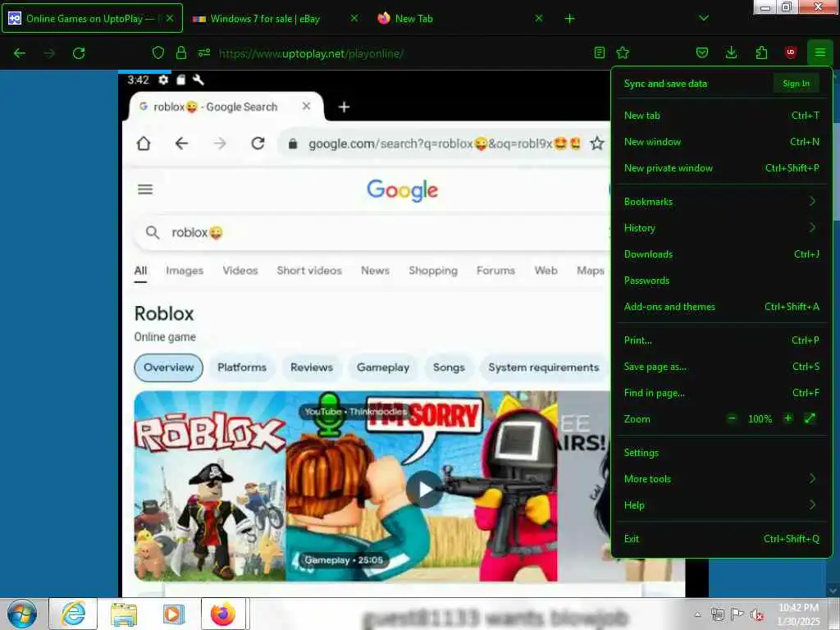Select the Forums search tab
This screenshot has height=630, width=840.
tap(495, 271)
